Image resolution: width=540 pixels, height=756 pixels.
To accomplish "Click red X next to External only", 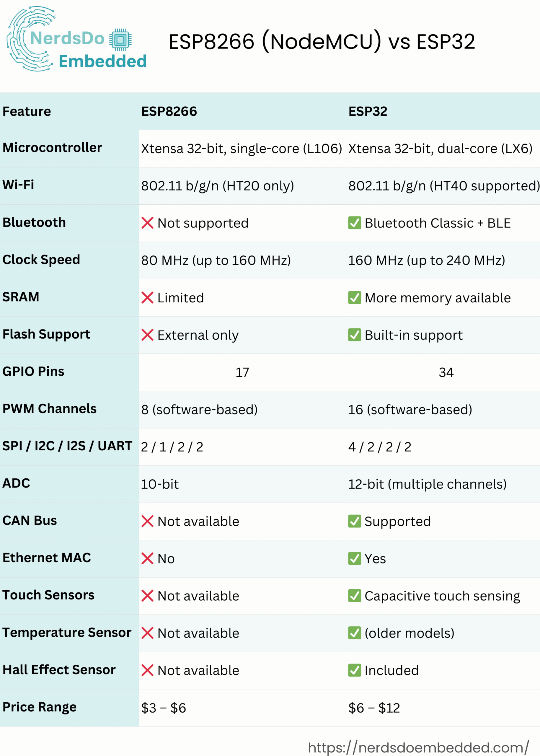I will [x=147, y=335].
